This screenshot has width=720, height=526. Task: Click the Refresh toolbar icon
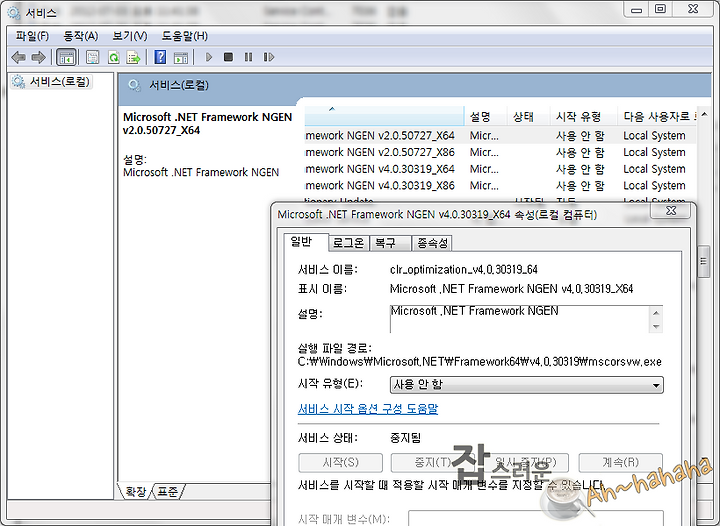pyautogui.click(x=113, y=57)
